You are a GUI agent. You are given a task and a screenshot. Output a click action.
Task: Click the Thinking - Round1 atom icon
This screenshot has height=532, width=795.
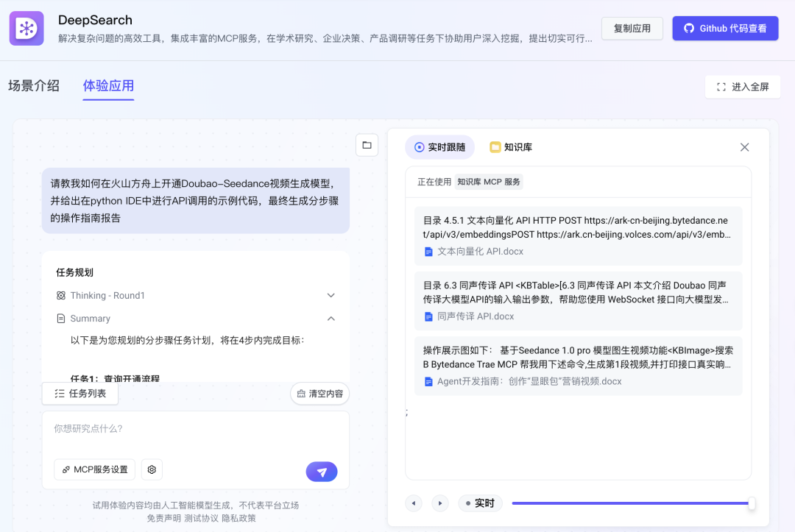coord(61,295)
